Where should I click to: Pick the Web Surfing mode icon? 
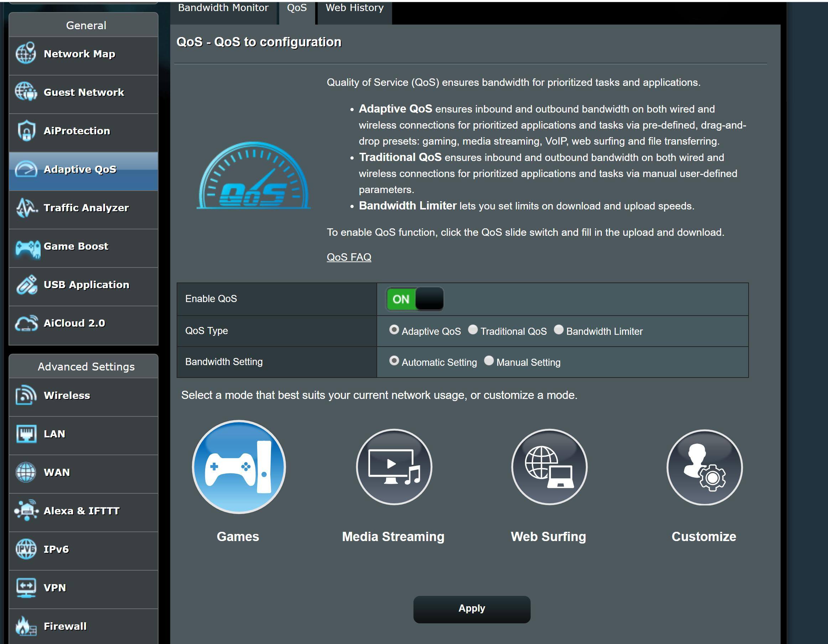pos(549,467)
